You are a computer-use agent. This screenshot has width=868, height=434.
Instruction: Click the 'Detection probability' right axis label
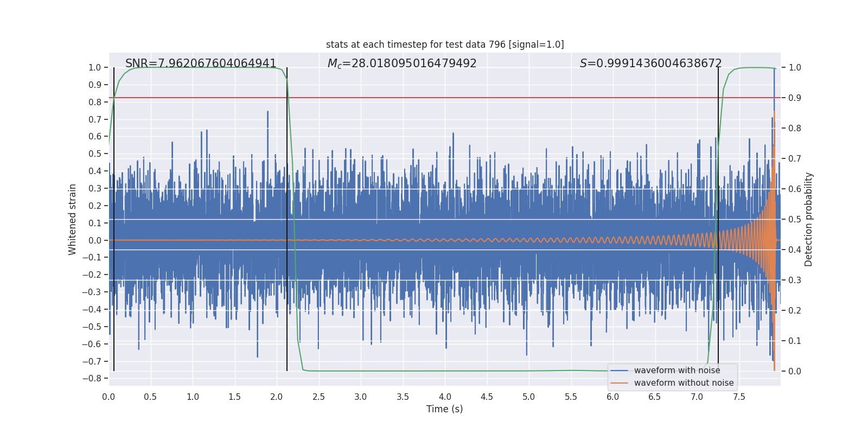tap(809, 219)
